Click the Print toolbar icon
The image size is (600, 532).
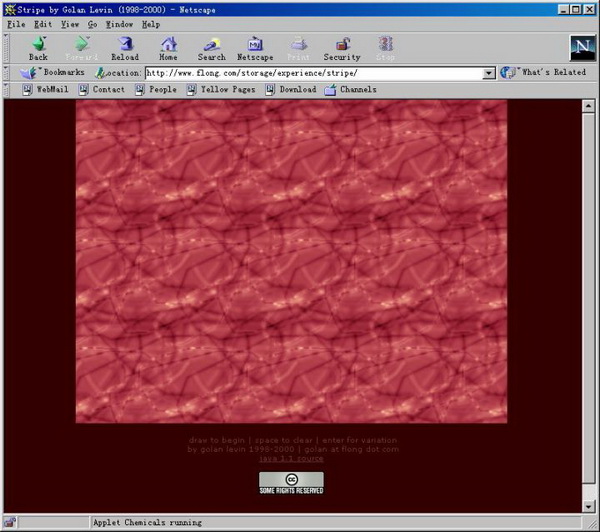(299, 48)
